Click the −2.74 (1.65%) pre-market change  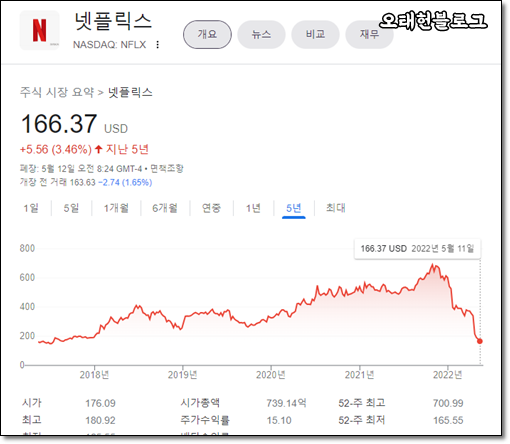pyautogui.click(x=125, y=182)
